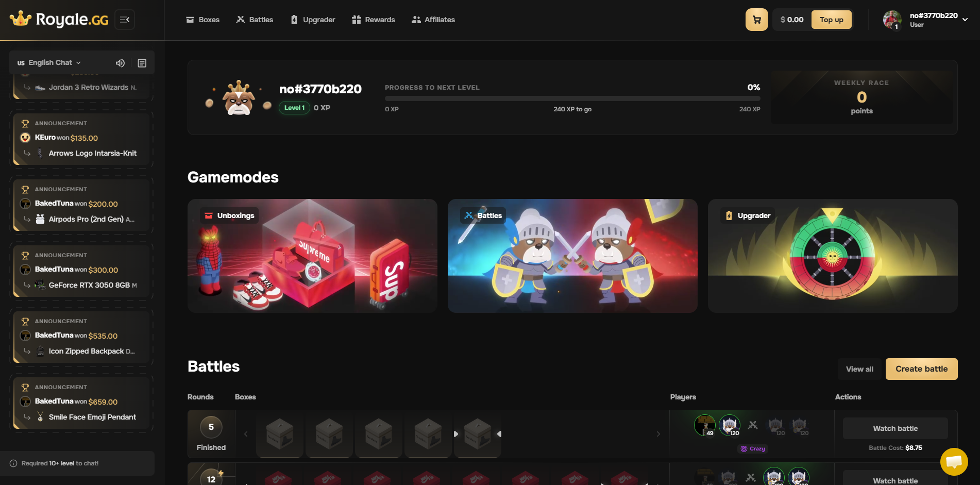
Task: Click the level 49 player avatar
Action: (x=704, y=425)
